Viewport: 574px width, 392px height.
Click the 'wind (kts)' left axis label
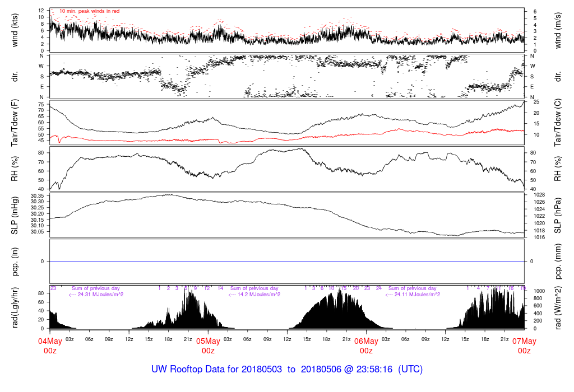(x=15, y=30)
